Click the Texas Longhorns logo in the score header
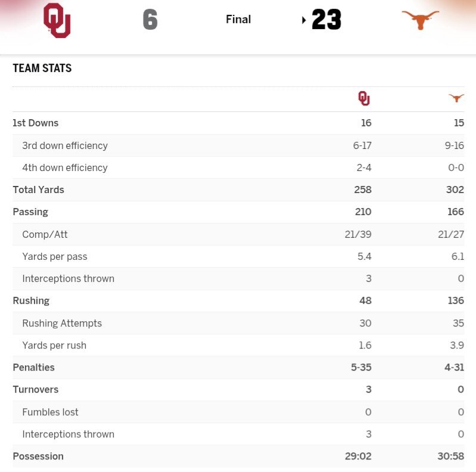Image resolution: width=476 pixels, height=472 pixels. (420, 20)
